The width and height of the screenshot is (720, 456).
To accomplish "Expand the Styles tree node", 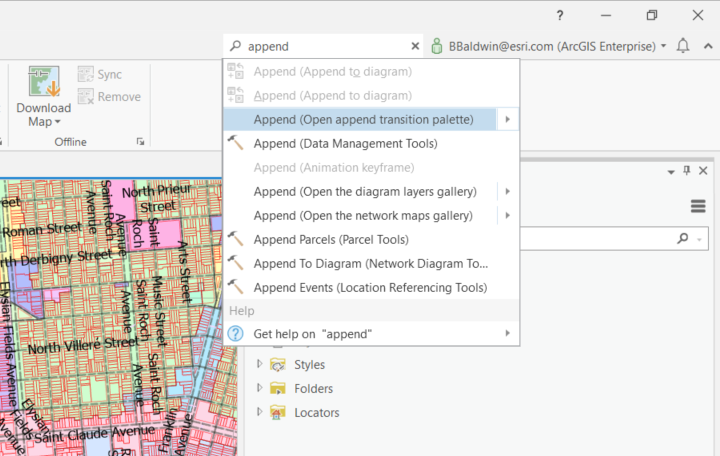I will click(x=259, y=364).
